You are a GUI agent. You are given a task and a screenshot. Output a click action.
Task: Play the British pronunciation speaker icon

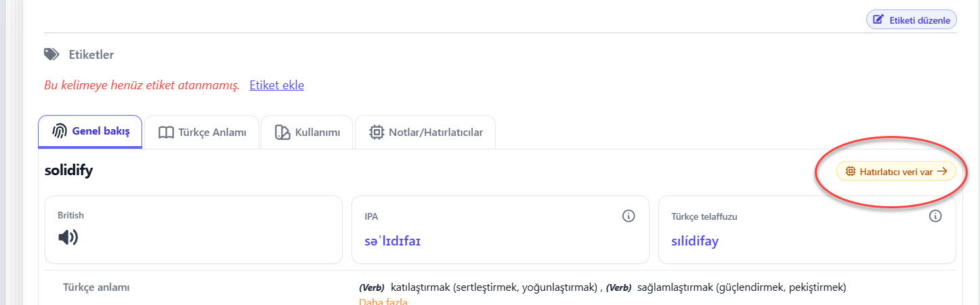pyautogui.click(x=68, y=237)
